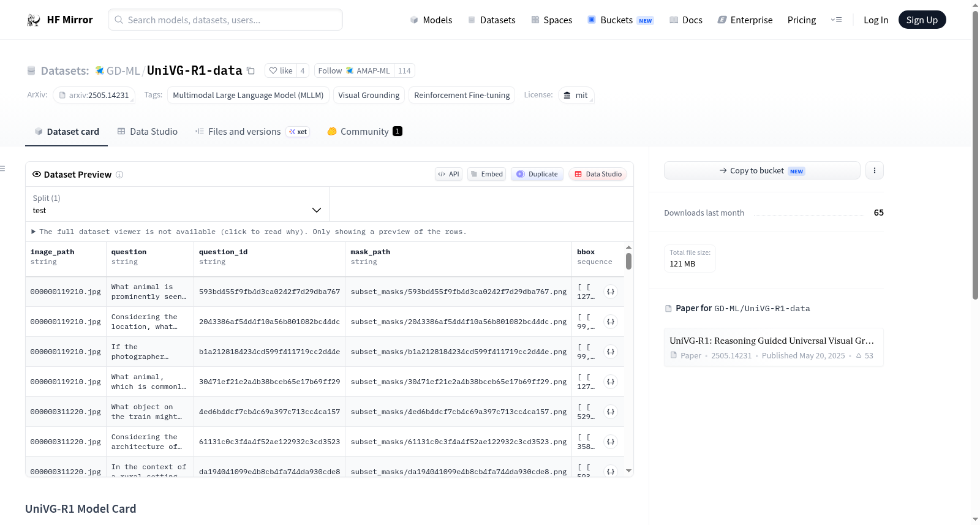980x525 pixels.
Task: Click the page vertical scrollbar thumb
Action: tap(975, 154)
